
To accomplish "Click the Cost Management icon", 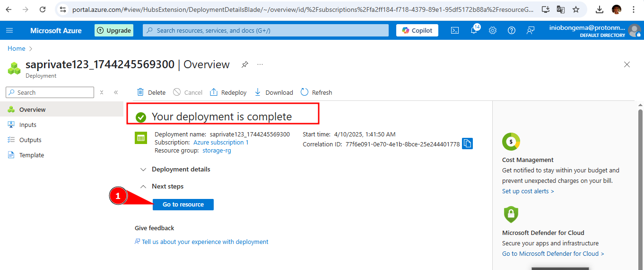I will pos(511,141).
